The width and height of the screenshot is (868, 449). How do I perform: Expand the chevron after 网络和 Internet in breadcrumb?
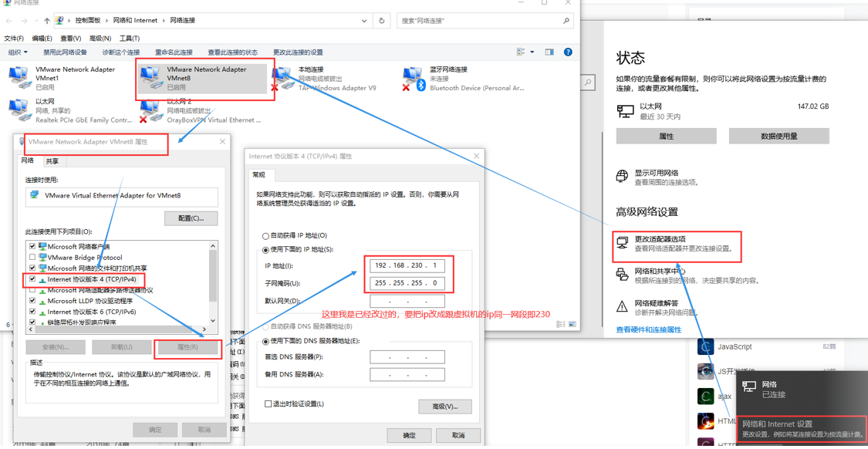pos(164,21)
